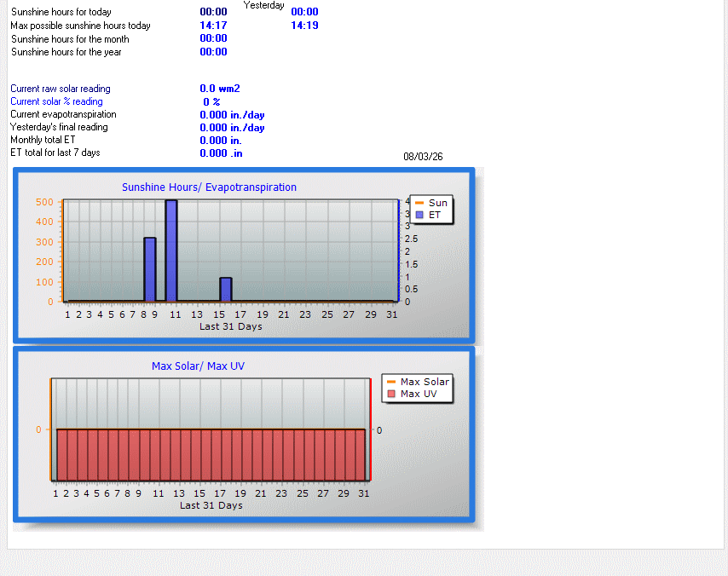
Task: Click the Yesterday's final reading label
Action: (59, 127)
